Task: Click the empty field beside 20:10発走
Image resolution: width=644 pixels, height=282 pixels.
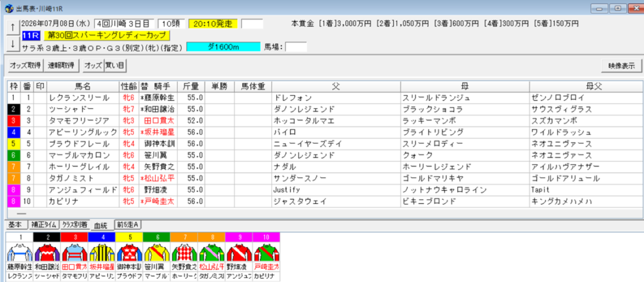Action: pos(252,24)
